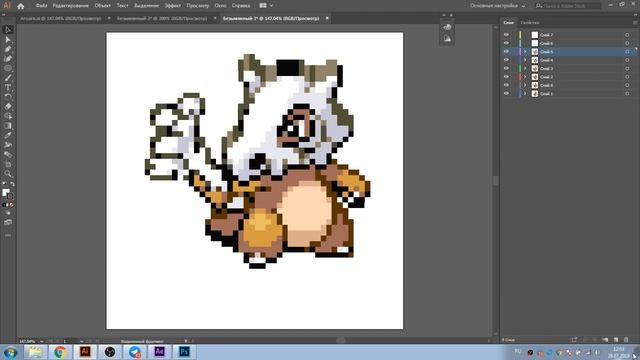Open After Effects from the taskbar
Viewport: 640px width, 360px height.
click(x=159, y=352)
